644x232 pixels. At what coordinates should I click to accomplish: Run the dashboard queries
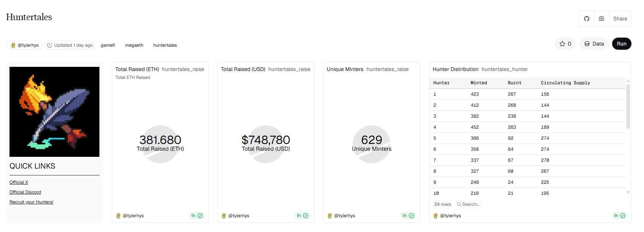point(621,44)
